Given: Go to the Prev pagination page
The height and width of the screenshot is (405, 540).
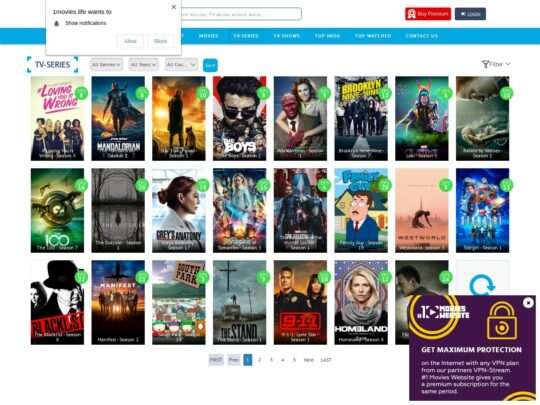Looking at the screenshot, I should click(234, 360).
